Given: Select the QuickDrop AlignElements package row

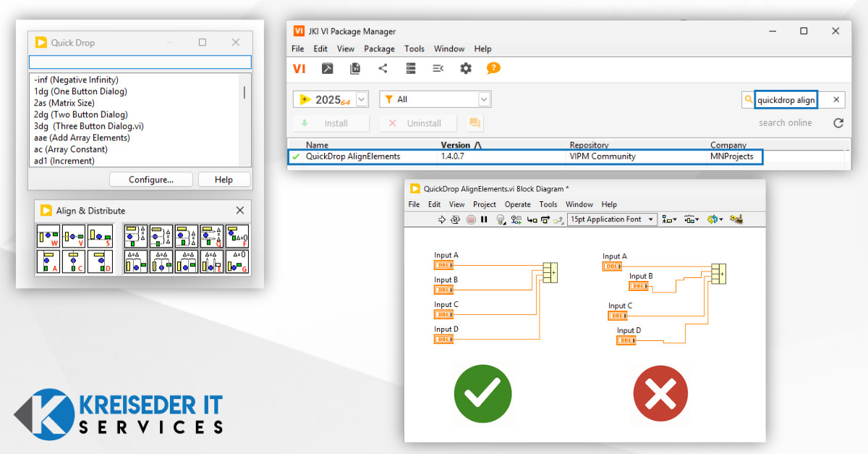Looking at the screenshot, I should tap(526, 156).
